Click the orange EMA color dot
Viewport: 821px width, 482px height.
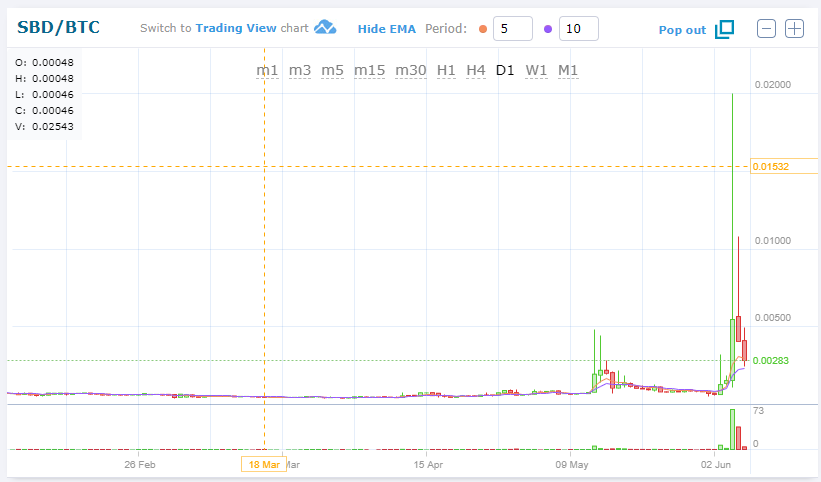click(x=483, y=29)
